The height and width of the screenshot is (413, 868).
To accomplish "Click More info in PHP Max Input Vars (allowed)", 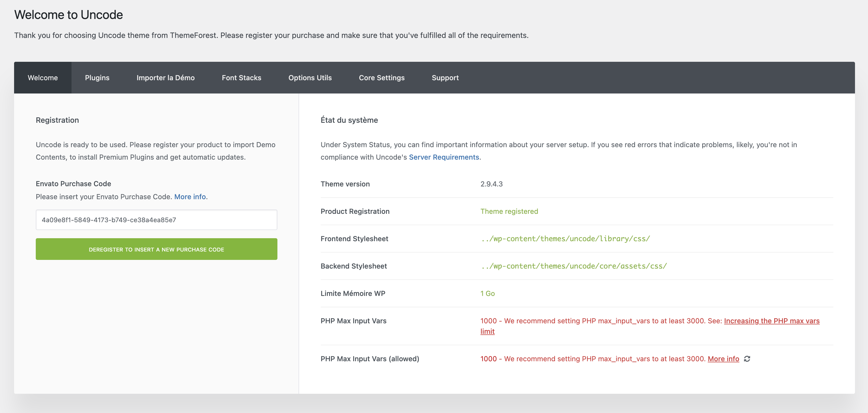I will 723,359.
